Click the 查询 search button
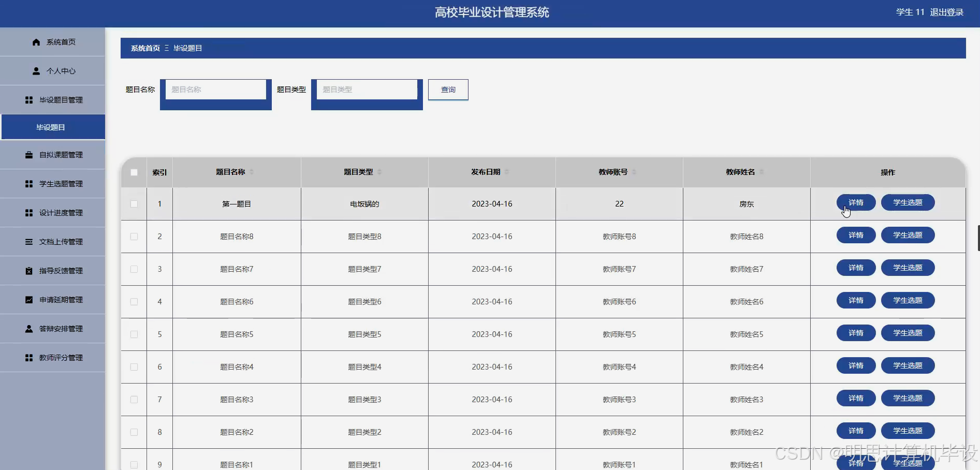980x470 pixels. click(x=448, y=90)
